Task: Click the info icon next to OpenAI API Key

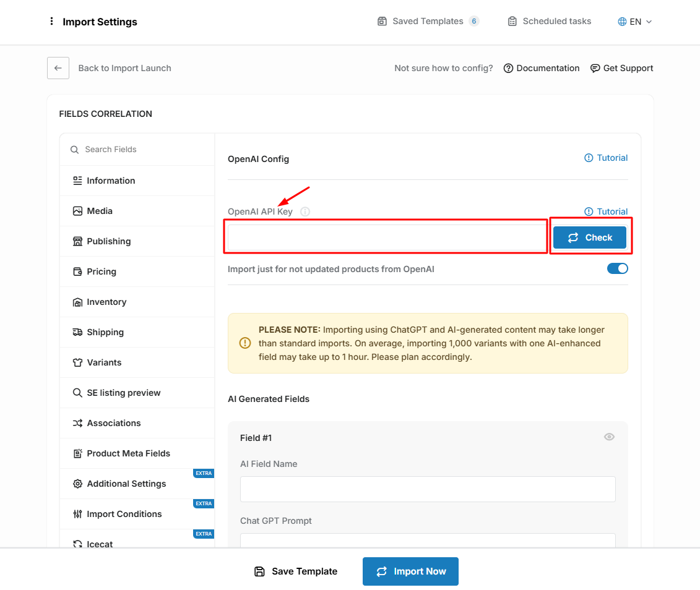Action: click(x=305, y=212)
